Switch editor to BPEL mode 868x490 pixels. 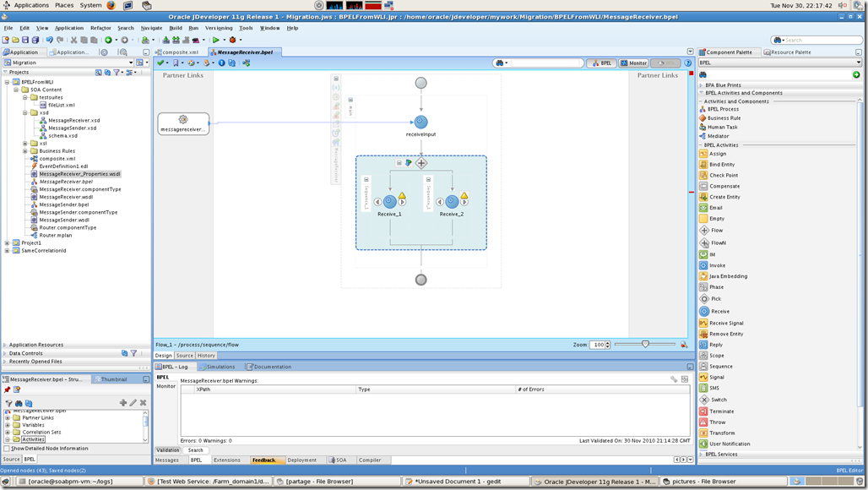tap(602, 63)
